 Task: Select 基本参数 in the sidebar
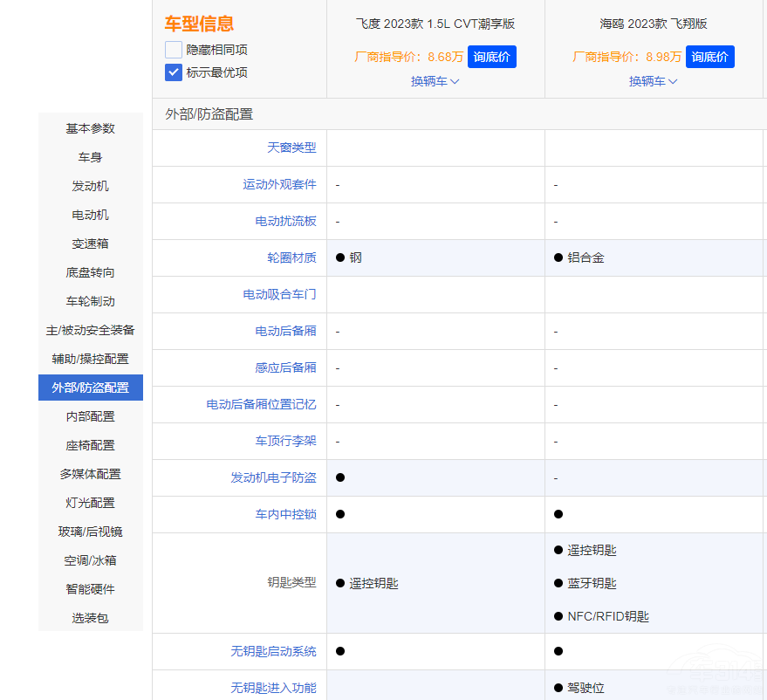tap(91, 128)
